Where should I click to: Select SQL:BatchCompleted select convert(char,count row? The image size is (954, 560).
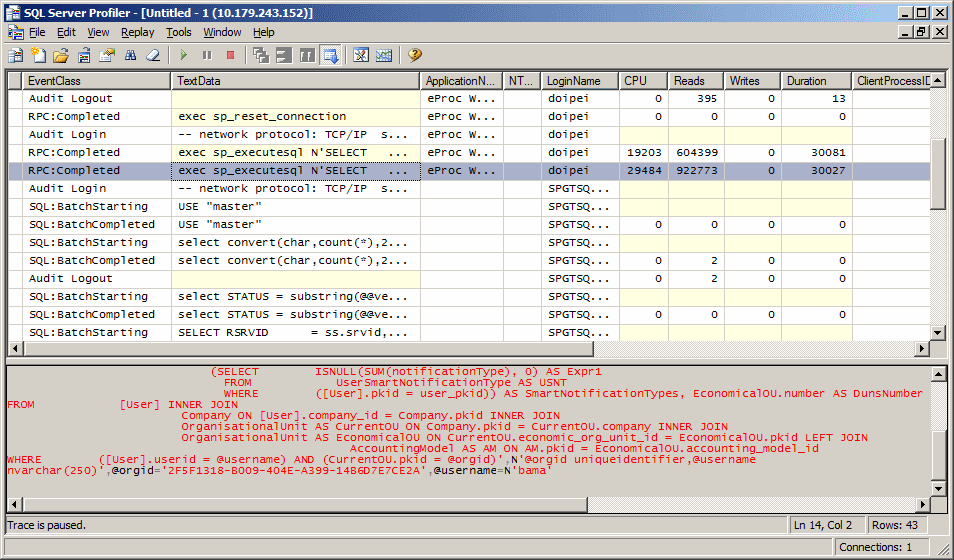(x=469, y=261)
